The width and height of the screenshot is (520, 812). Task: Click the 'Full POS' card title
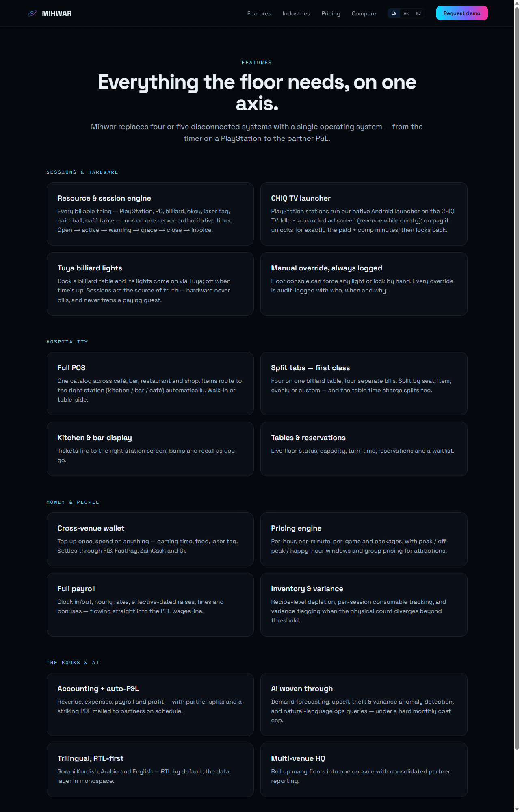coord(71,368)
